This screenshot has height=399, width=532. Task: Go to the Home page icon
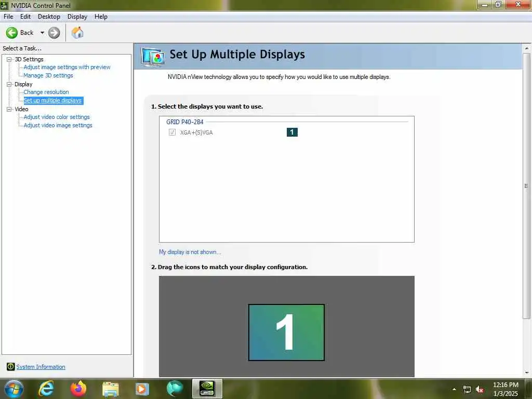coord(77,33)
